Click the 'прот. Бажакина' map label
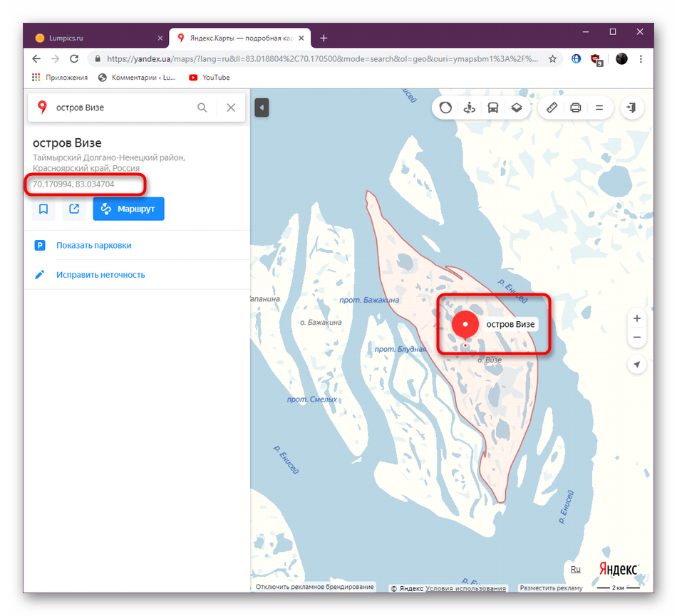677x616 pixels. point(369,300)
